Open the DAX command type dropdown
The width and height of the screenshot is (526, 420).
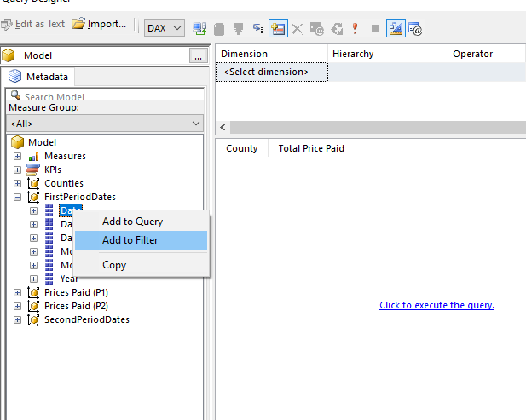click(165, 28)
